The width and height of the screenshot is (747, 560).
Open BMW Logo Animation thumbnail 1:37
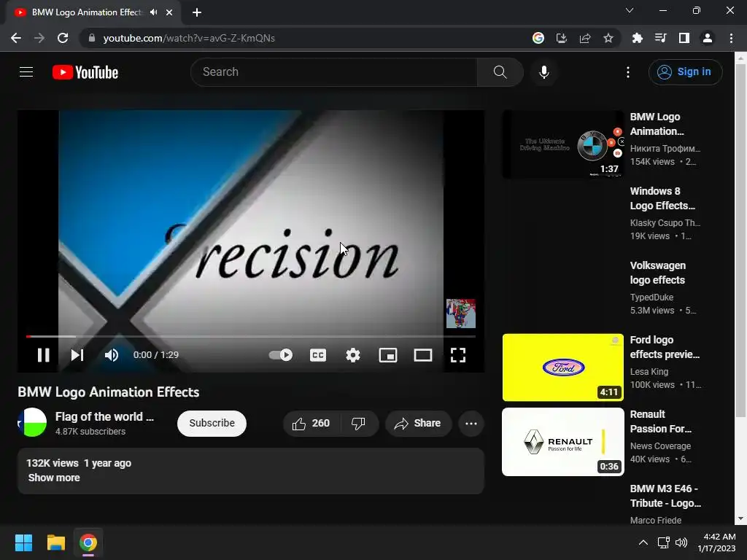tap(562, 144)
